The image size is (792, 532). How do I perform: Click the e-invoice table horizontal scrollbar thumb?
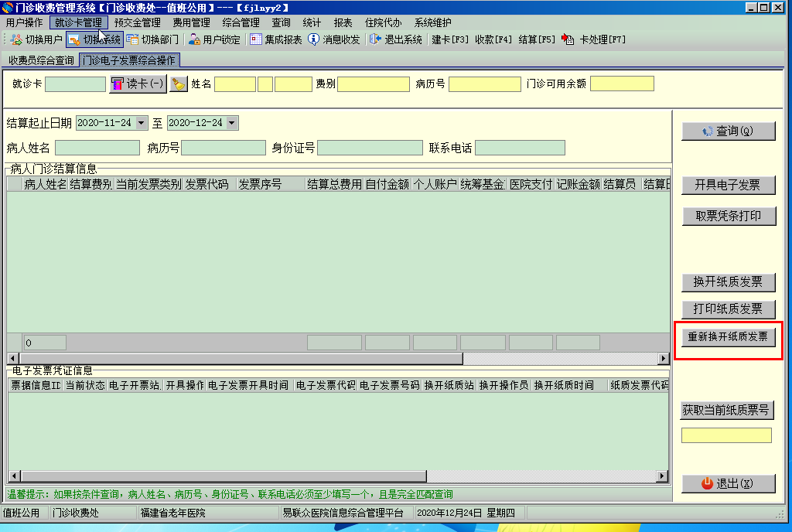pos(224,476)
